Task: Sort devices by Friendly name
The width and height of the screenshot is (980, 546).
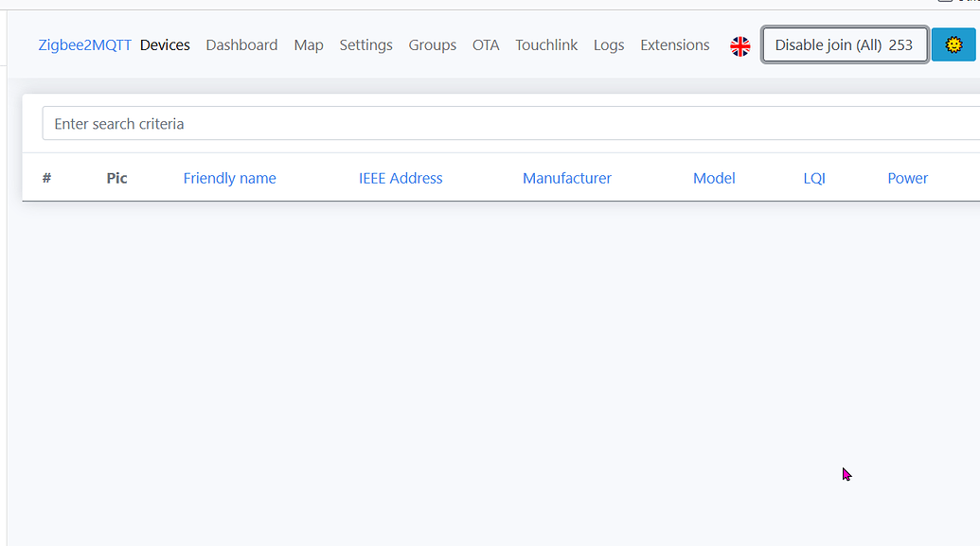Action: click(x=229, y=178)
